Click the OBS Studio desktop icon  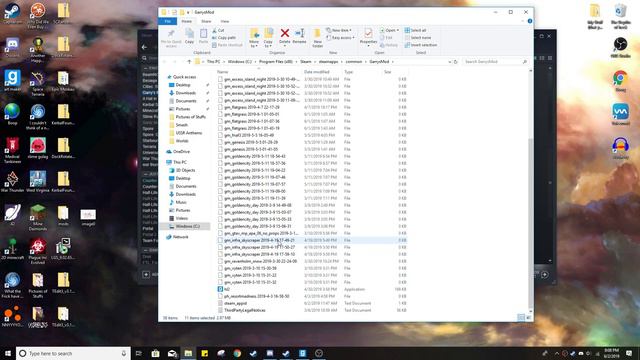[x=620, y=47]
